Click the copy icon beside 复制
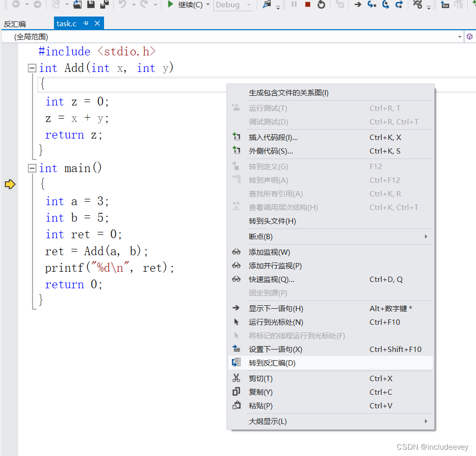Screen dimensions: 476x456 point(236,392)
